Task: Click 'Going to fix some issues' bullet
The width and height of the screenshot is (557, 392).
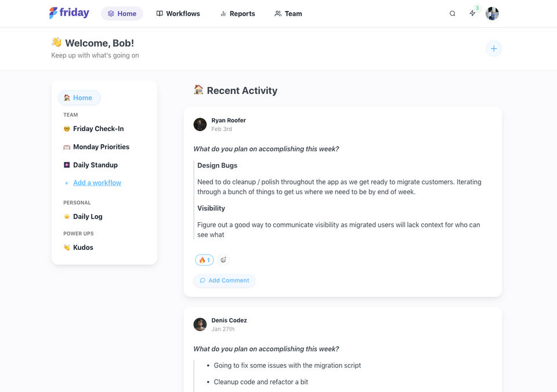Action: click(x=287, y=365)
